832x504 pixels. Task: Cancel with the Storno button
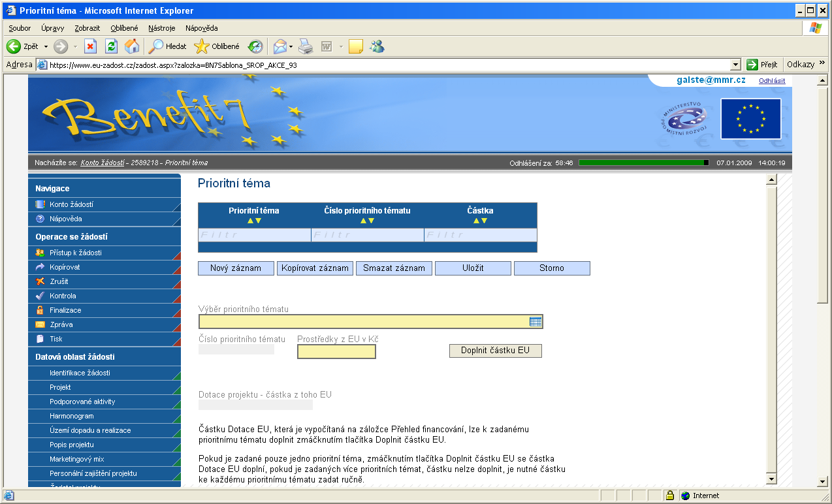coord(552,268)
